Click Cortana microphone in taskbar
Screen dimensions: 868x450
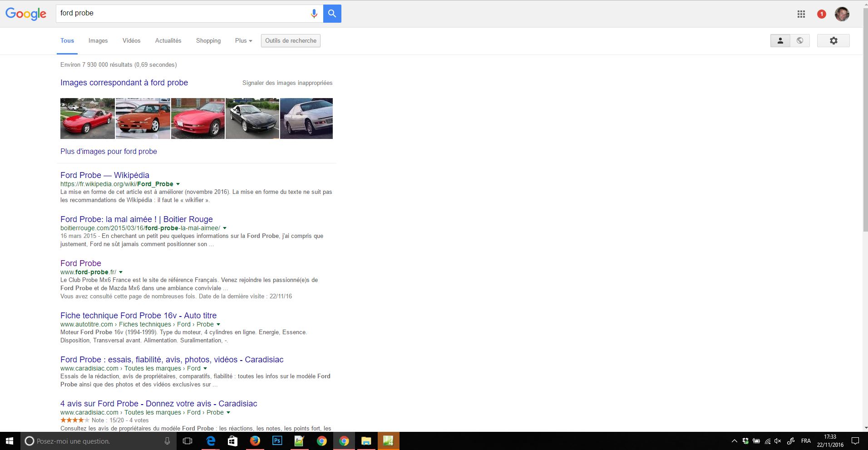pyautogui.click(x=167, y=441)
